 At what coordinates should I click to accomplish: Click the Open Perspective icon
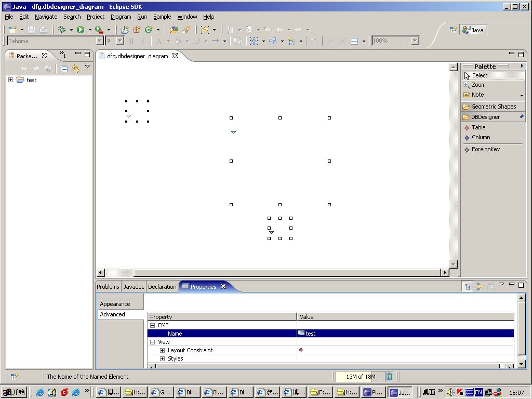pos(453,30)
